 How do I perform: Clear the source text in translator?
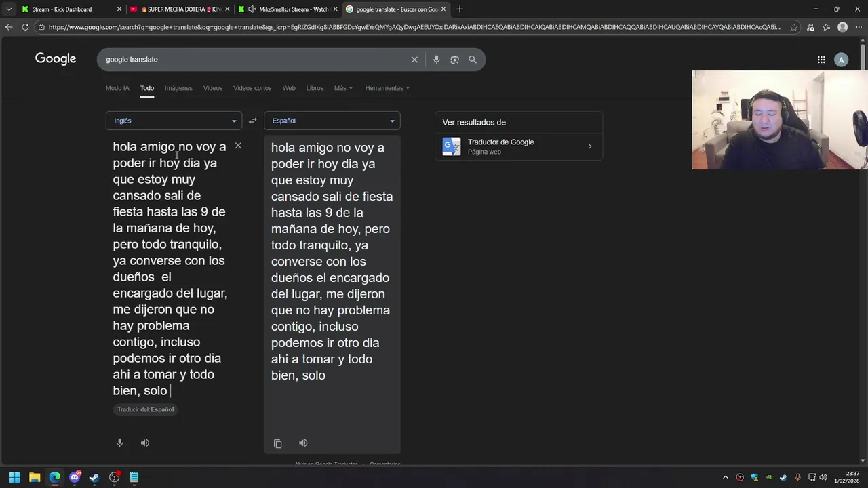tap(238, 146)
